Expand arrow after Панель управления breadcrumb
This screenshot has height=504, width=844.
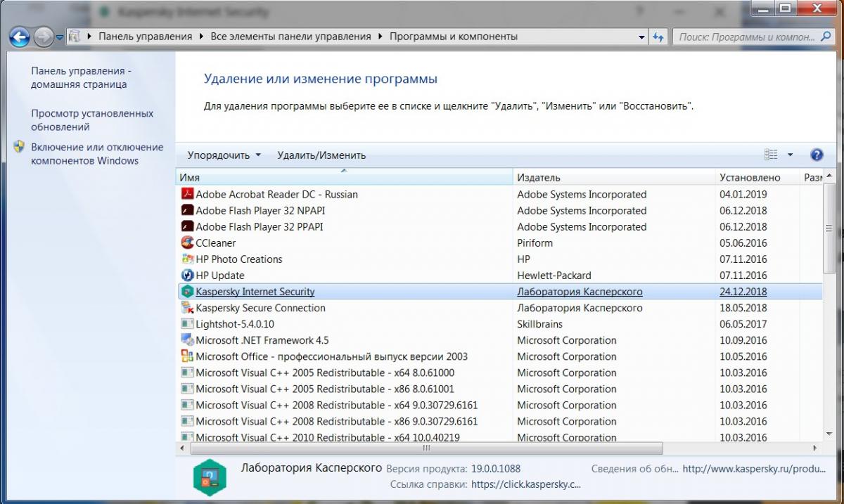[201, 37]
